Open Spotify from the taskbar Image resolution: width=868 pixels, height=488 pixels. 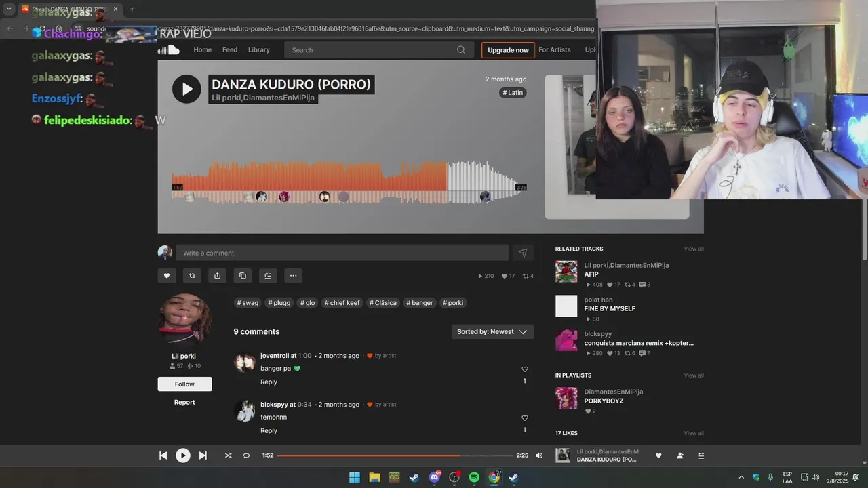(x=474, y=477)
